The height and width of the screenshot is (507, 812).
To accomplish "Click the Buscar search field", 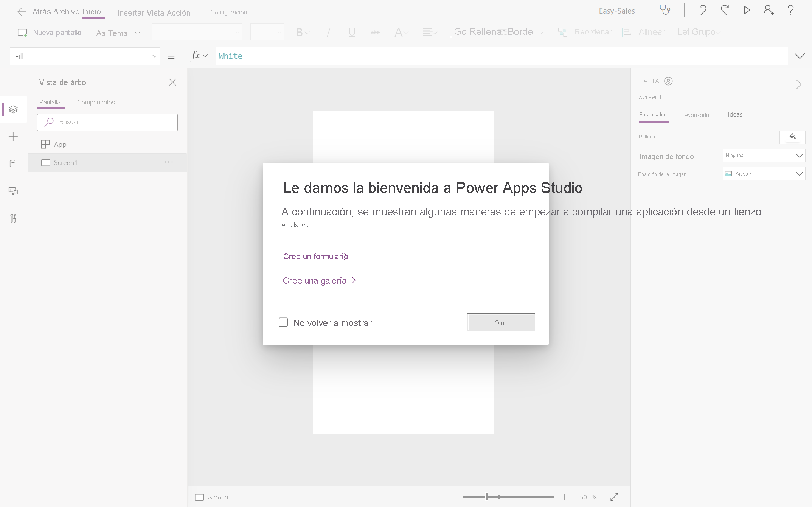I will 107,122.
